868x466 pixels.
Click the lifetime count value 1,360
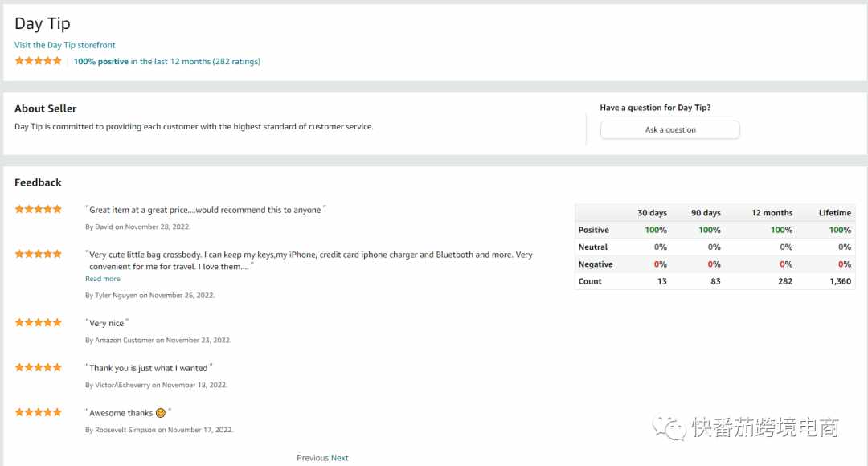click(841, 281)
